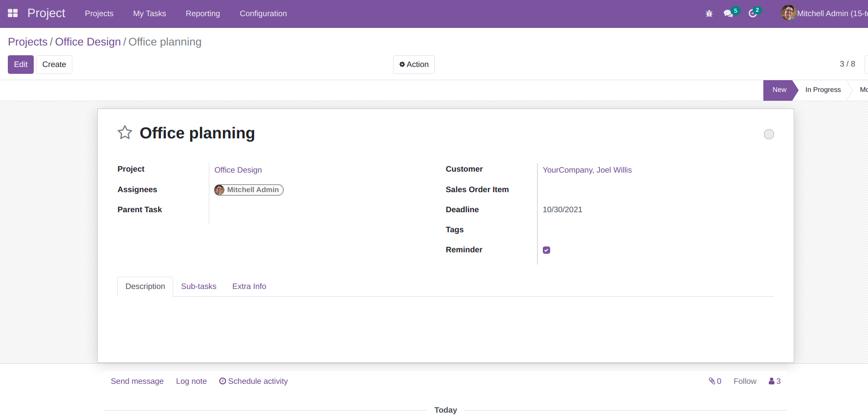Screen dimensions: 868x420
Task: Open the Reporting menu
Action: point(202,14)
